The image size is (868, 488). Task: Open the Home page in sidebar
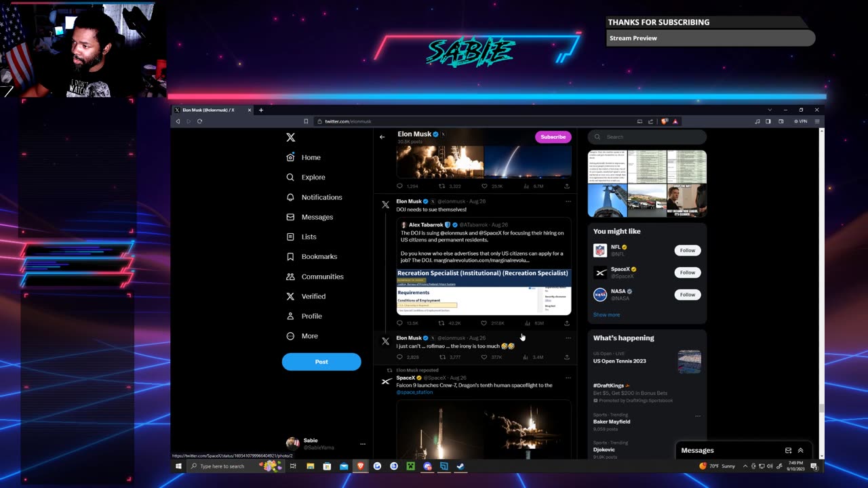[303, 157]
